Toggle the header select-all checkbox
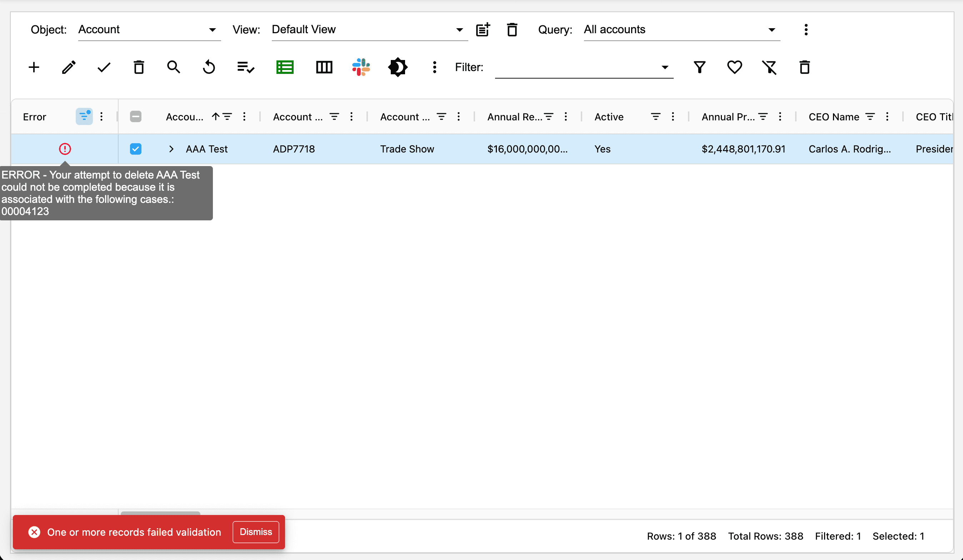 (136, 116)
